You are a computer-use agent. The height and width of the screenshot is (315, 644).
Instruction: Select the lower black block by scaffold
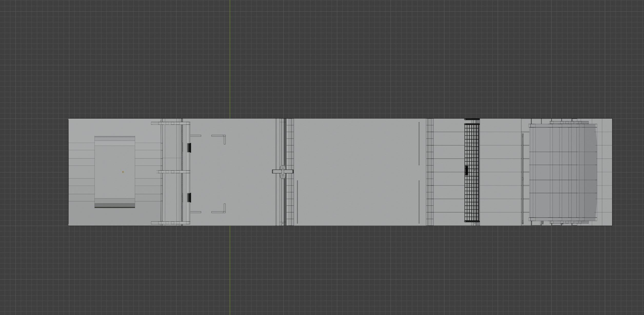190,197
